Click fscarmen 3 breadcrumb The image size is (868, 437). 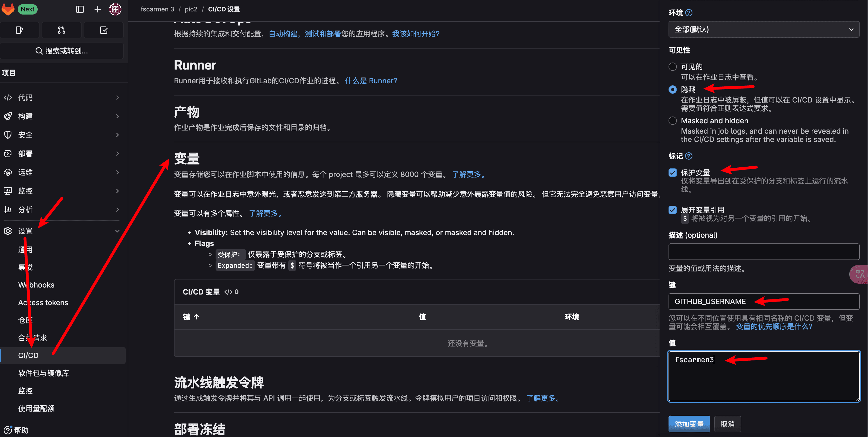tap(157, 9)
